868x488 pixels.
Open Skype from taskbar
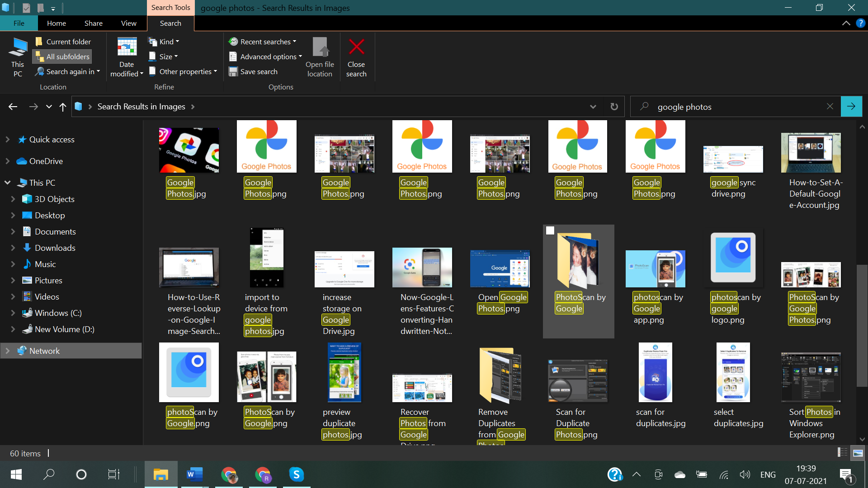coord(296,474)
